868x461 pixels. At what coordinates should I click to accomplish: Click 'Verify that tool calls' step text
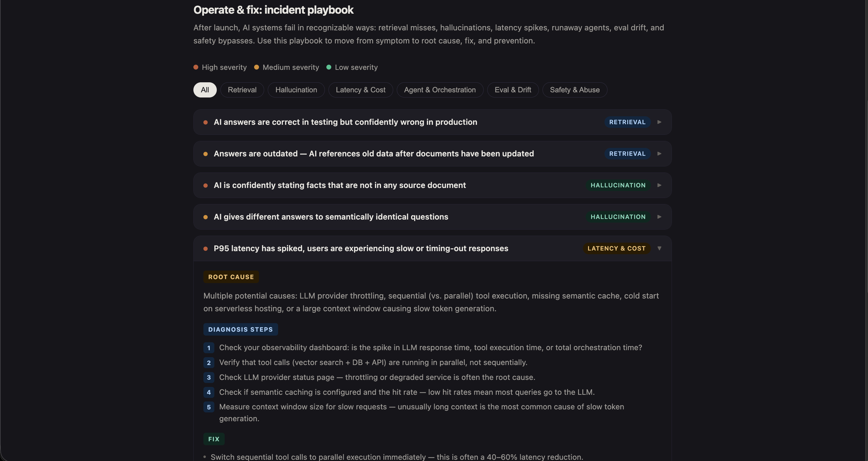[373, 362]
